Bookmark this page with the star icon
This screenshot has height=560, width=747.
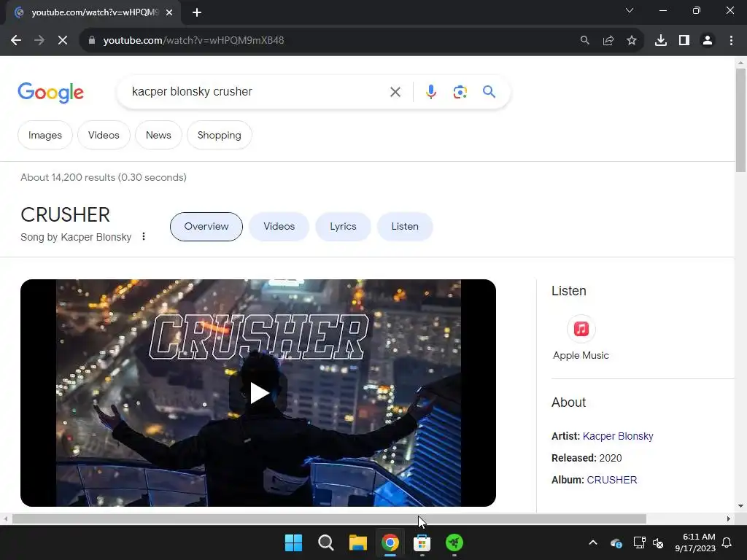632,41
